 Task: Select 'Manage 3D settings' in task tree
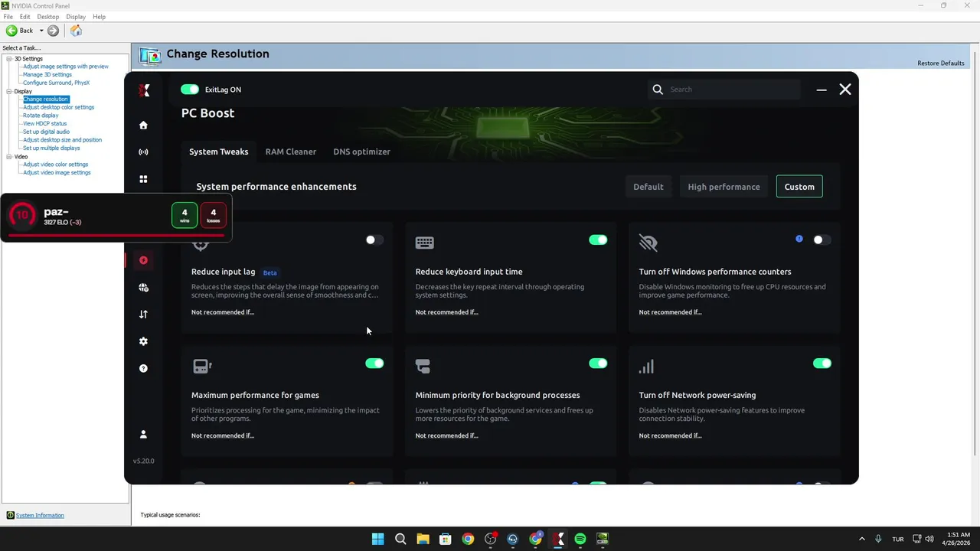click(x=47, y=74)
